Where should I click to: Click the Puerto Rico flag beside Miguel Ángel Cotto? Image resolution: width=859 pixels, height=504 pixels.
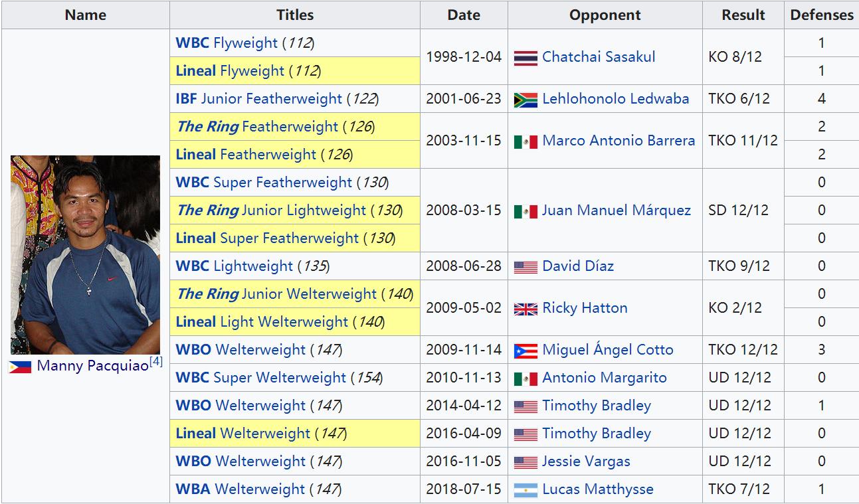[x=525, y=351]
